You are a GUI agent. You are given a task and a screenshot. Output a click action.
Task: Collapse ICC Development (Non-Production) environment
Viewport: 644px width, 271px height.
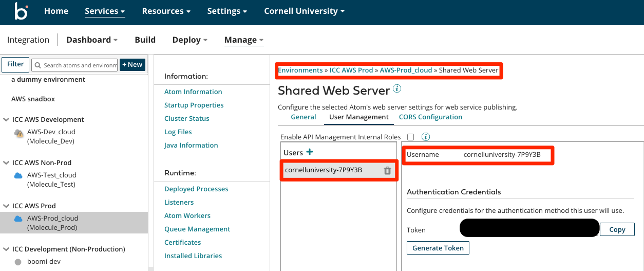[x=7, y=249]
